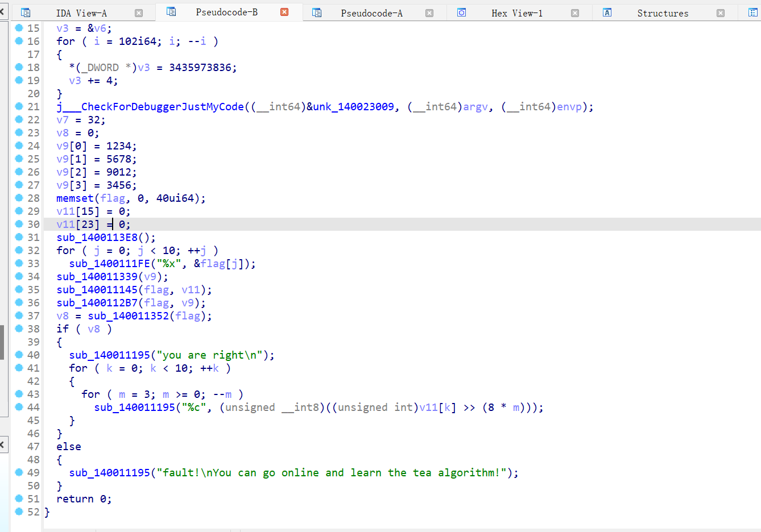Select the Pseudocode-B tab
The image size is (761, 532).
(x=226, y=12)
